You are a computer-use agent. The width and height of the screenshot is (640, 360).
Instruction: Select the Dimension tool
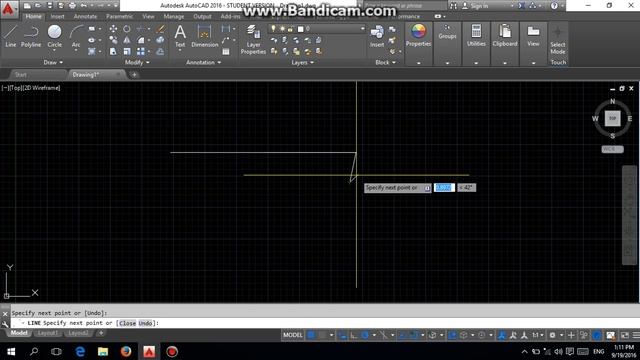204,36
